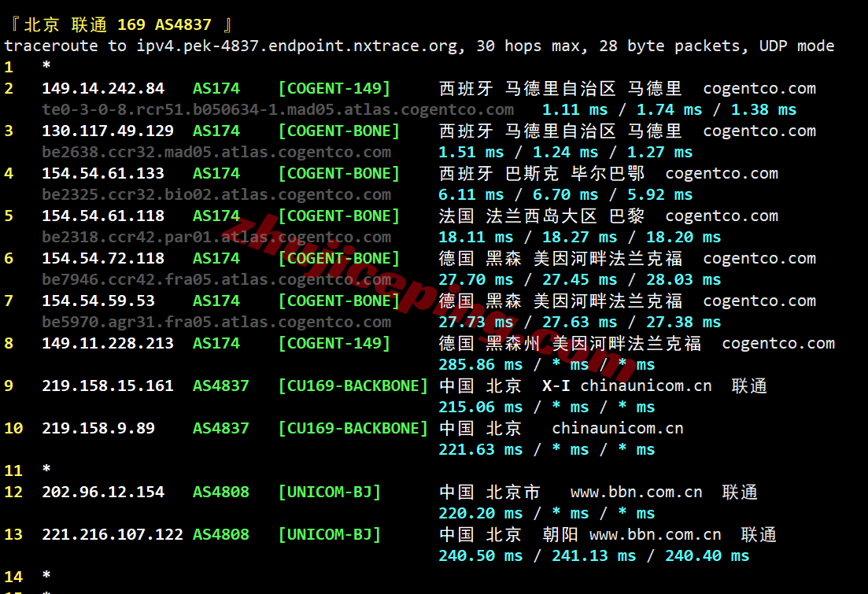Click the ipv4.pek-4837.endpoint.nxtrace.org hostname
The width and height of the screenshot is (868, 594).
click(x=297, y=46)
